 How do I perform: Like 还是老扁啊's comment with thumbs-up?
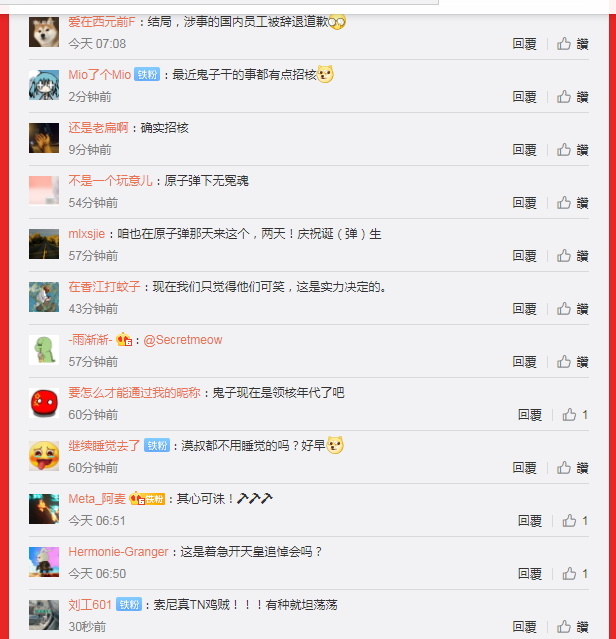[572, 150]
